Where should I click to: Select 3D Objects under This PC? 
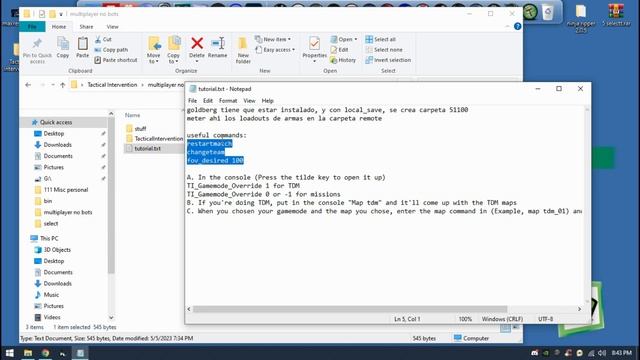(57, 250)
